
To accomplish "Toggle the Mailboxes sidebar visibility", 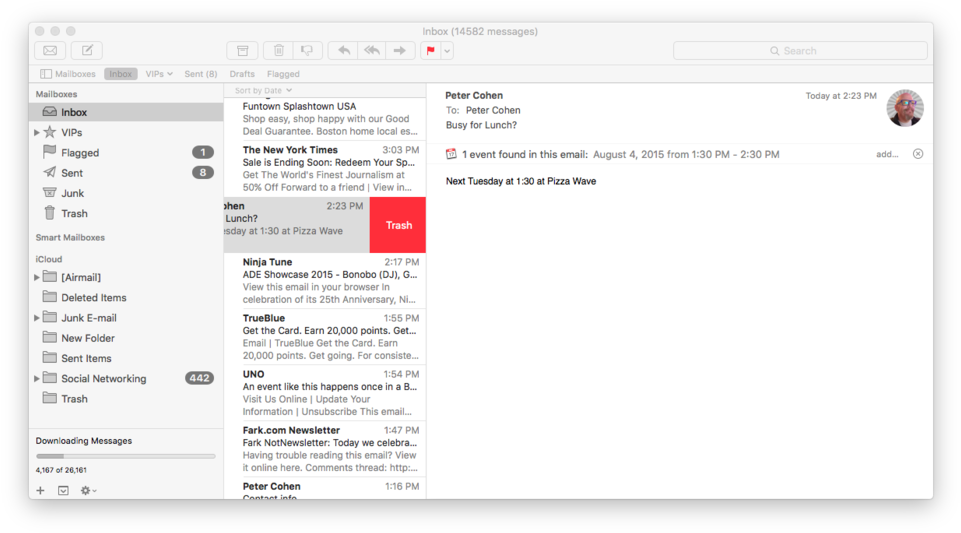I will tap(68, 74).
